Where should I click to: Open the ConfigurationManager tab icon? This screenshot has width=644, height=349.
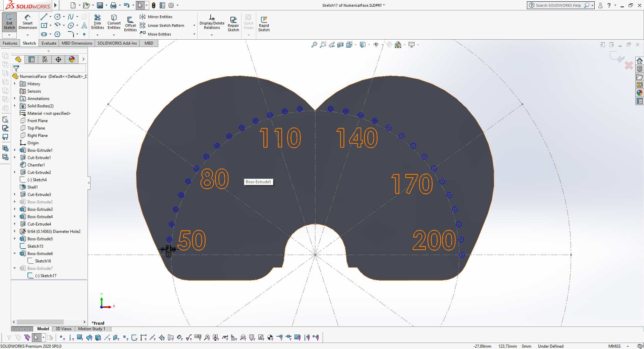(45, 59)
